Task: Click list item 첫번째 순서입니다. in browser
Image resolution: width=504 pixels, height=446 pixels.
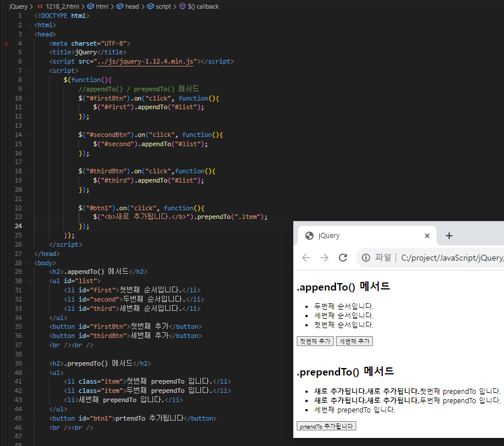Action: (344, 325)
